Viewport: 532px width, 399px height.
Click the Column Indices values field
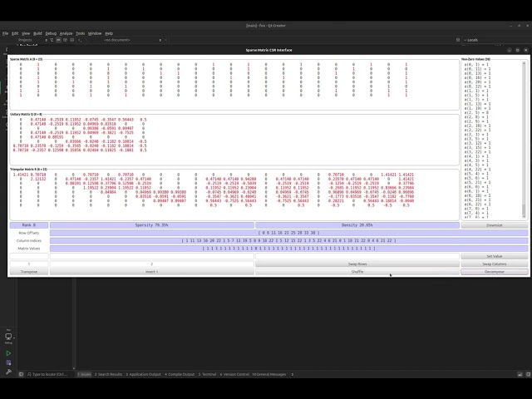pos(288,240)
